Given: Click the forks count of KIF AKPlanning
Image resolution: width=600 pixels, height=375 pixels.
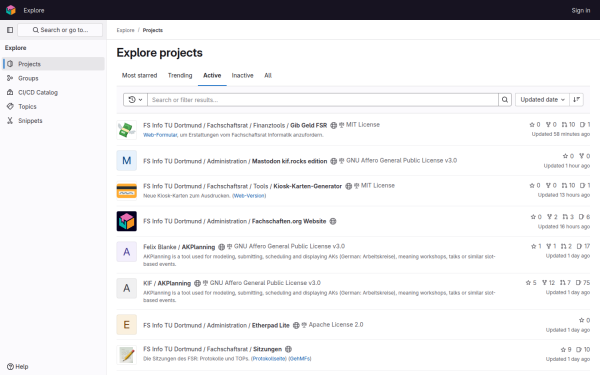Looking at the screenshot, I should tap(548, 283).
